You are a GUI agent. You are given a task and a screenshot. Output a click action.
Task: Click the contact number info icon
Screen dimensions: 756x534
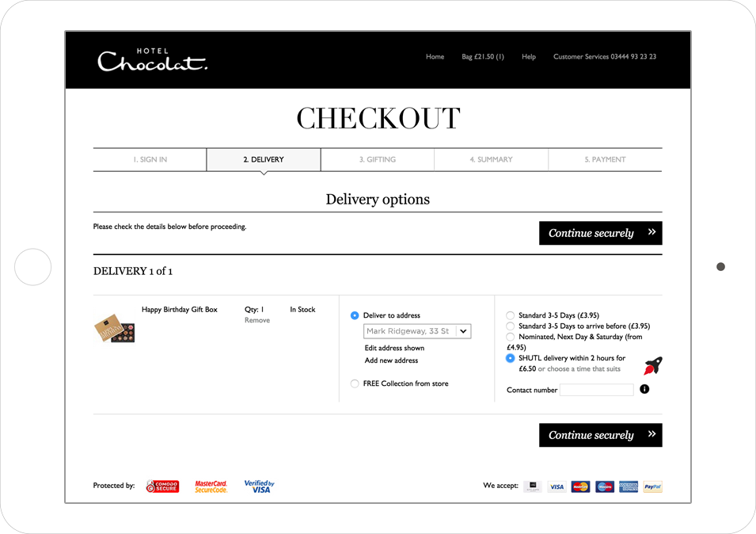click(644, 389)
